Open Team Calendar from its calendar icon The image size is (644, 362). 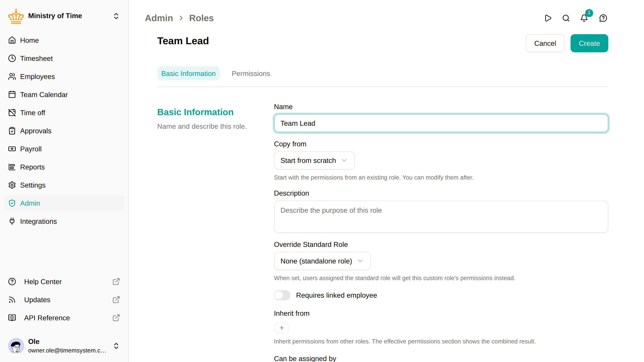12,95
